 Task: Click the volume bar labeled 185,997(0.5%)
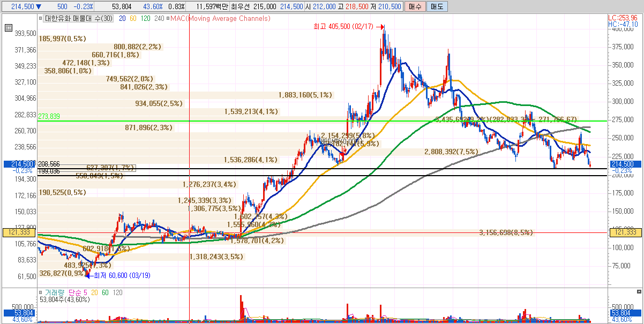click(x=62, y=39)
